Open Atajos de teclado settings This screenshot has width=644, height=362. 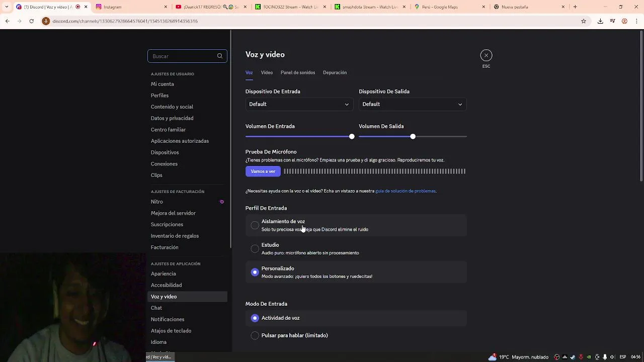coord(187,331)
